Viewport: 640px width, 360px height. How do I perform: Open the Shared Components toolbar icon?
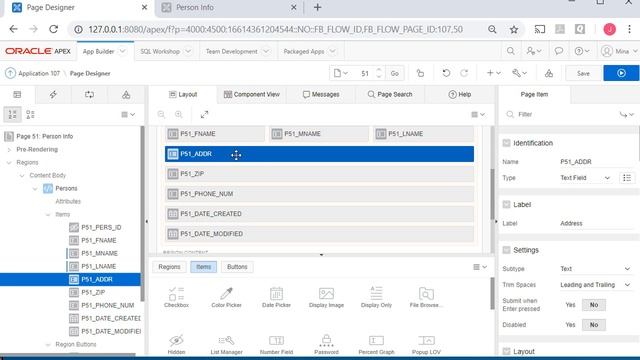(x=549, y=73)
